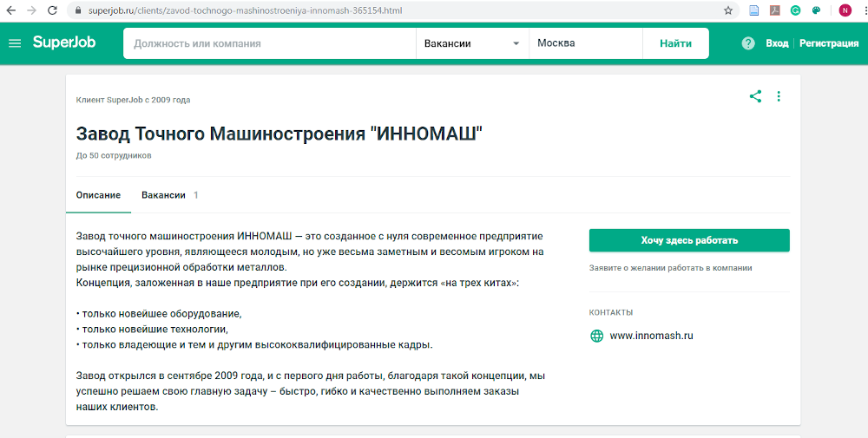Open the color palette extension icon

click(x=816, y=10)
